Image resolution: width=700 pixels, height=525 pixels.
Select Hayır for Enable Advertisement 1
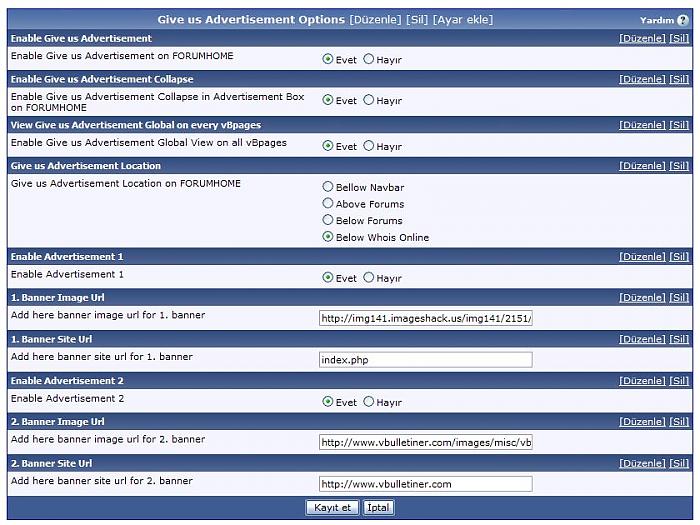tap(369, 277)
